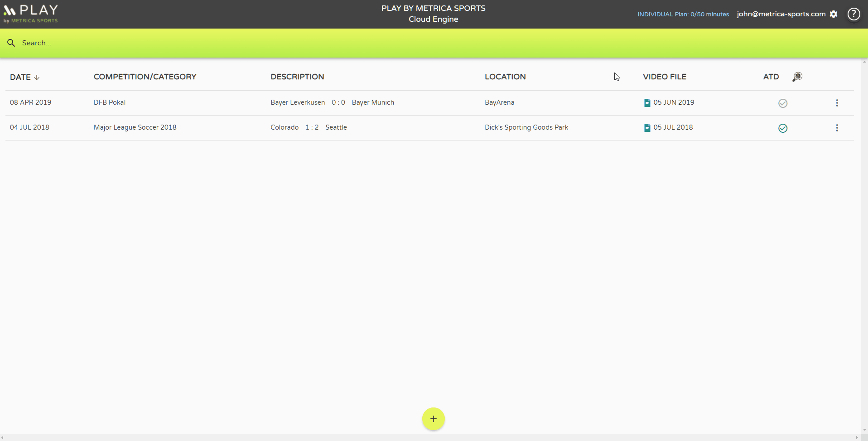Screen dimensions: 868x441
Task: Open more options menu for Colorado vs Seattle row
Action: pos(837,128)
